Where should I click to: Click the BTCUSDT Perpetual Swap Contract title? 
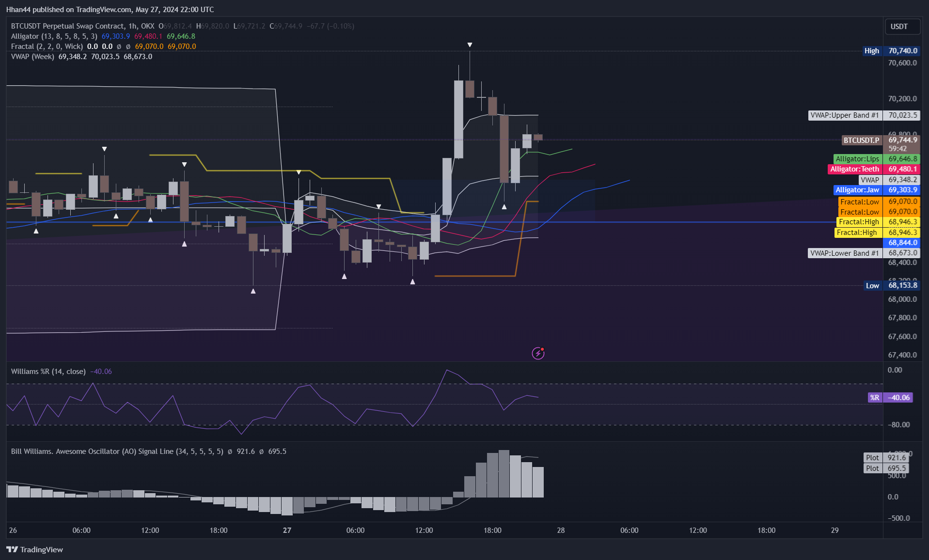coord(68,26)
